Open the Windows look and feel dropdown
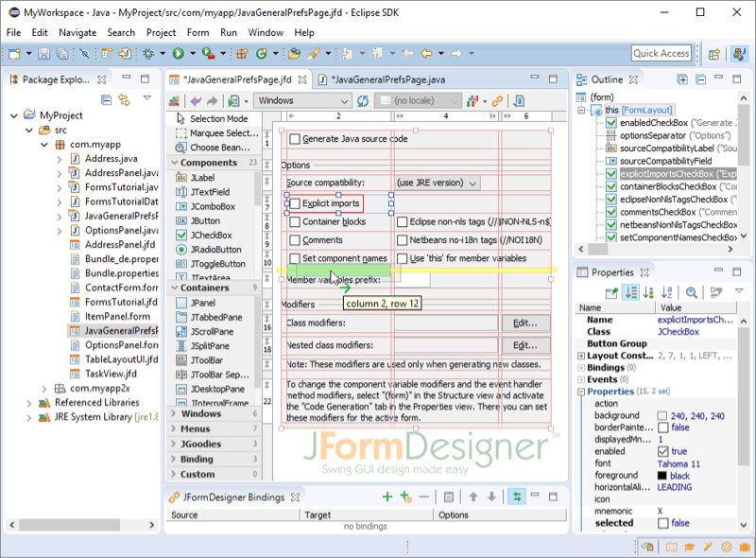The height and width of the screenshot is (558, 756). [301, 101]
